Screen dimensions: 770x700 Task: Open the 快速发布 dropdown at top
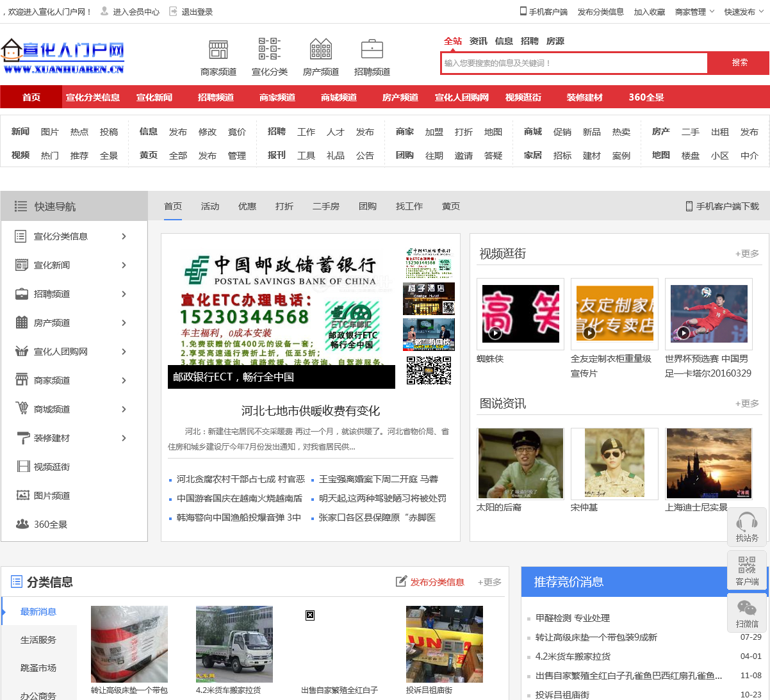pyautogui.click(x=744, y=12)
